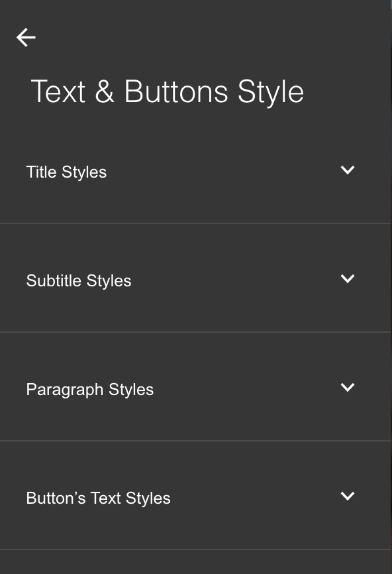
Task: Expand Button's Text Styles chevron arrow
Action: coord(348,496)
